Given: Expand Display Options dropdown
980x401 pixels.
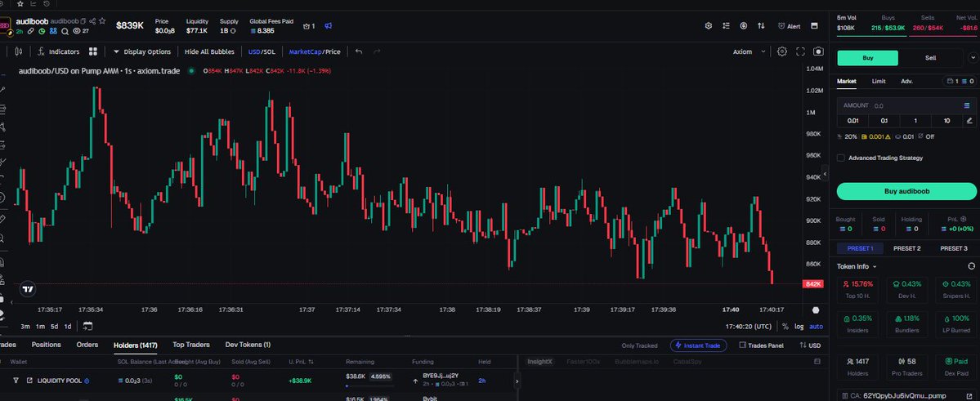Looking at the screenshot, I should point(142,51).
